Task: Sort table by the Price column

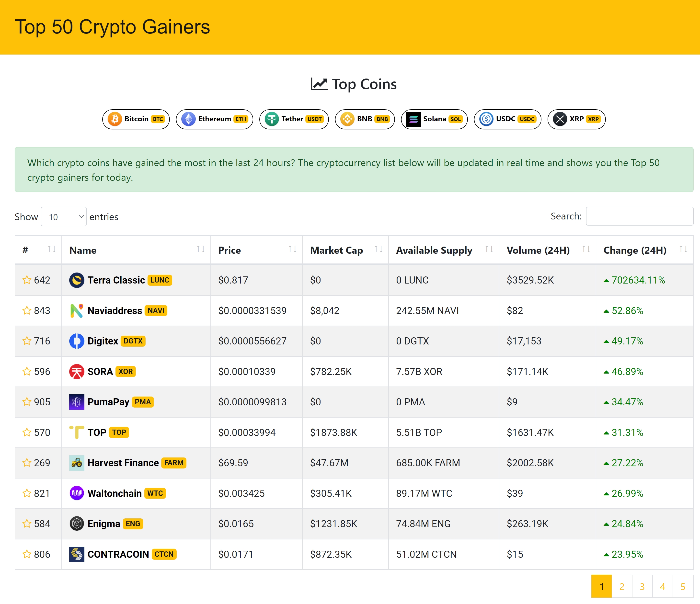Action: click(256, 250)
